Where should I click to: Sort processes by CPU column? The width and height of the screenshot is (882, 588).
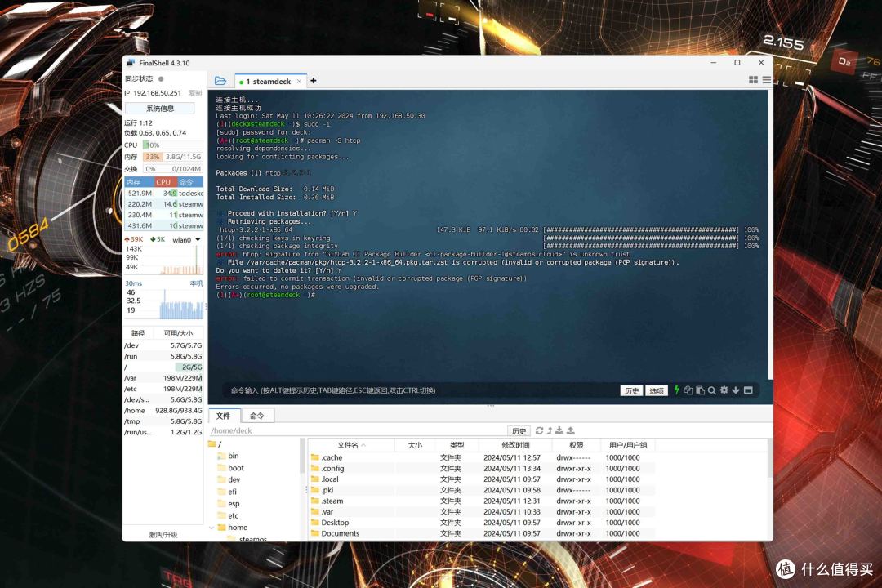(x=163, y=182)
